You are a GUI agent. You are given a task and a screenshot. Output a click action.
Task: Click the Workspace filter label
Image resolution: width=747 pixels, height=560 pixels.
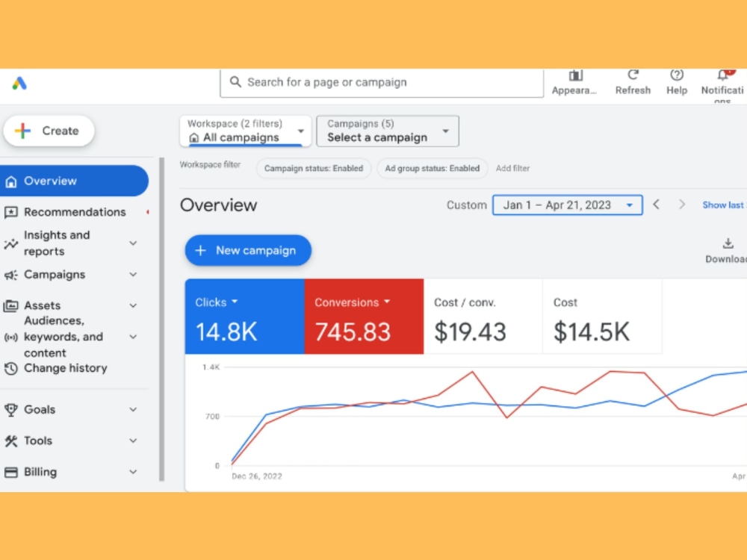click(x=210, y=165)
